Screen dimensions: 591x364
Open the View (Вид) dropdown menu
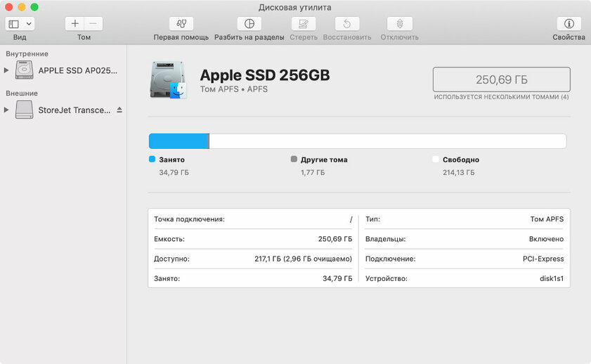[20, 24]
